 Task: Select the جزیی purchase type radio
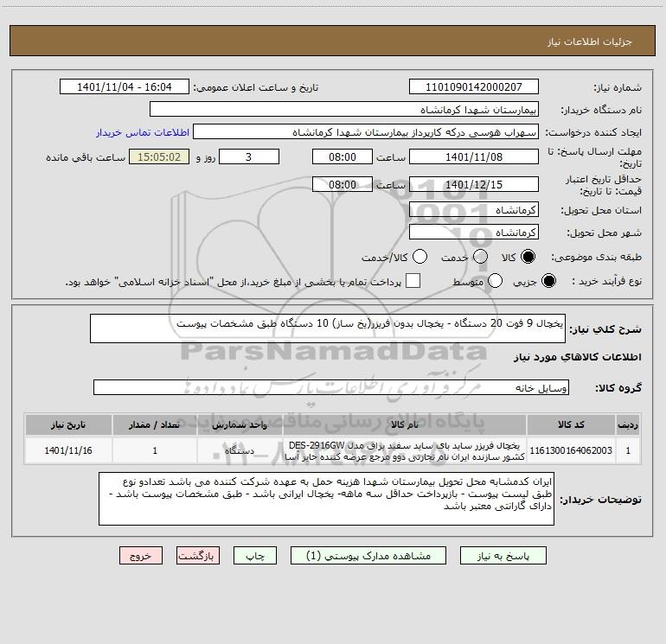click(548, 281)
